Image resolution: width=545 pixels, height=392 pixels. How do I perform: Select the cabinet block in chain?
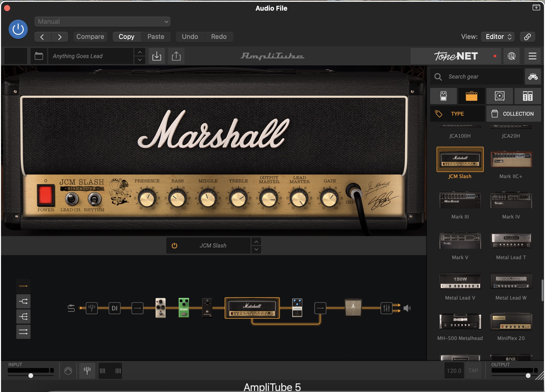[353, 307]
